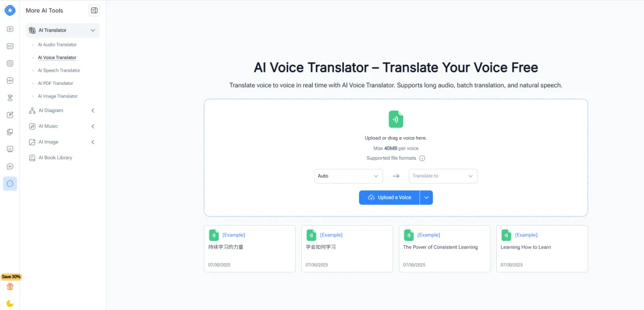Click the AI Music note icon
The image size is (644, 310).
click(x=32, y=126)
